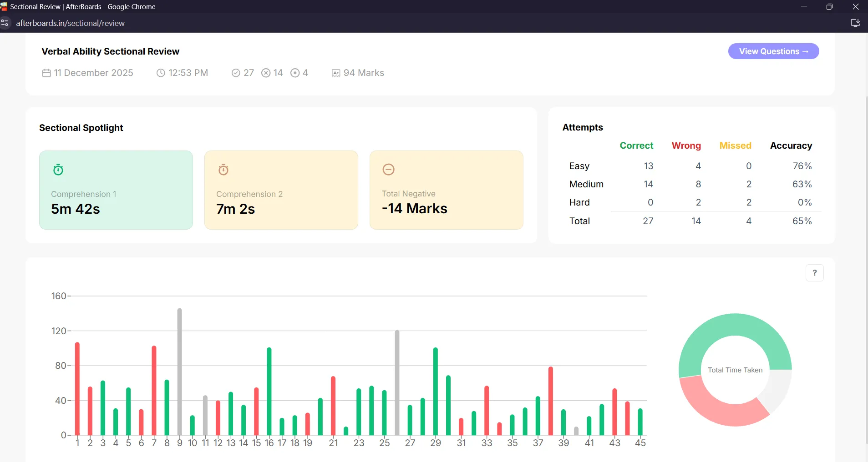Click the green bar for question 16
This screenshot has width=868, height=462.
[x=269, y=391]
